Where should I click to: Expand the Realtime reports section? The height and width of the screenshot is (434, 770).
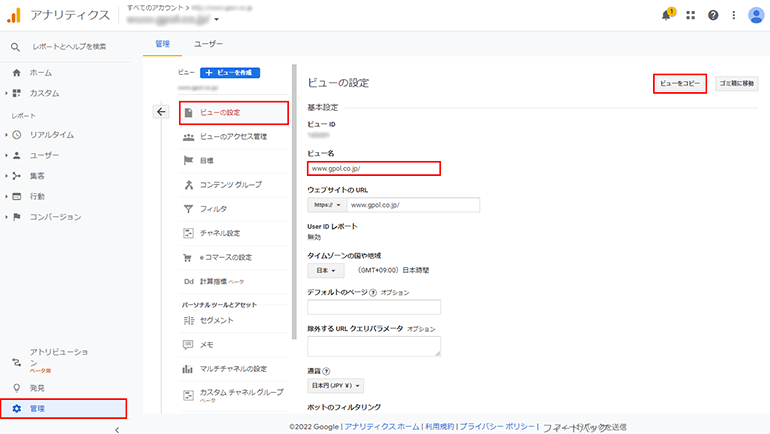pyautogui.click(x=51, y=134)
